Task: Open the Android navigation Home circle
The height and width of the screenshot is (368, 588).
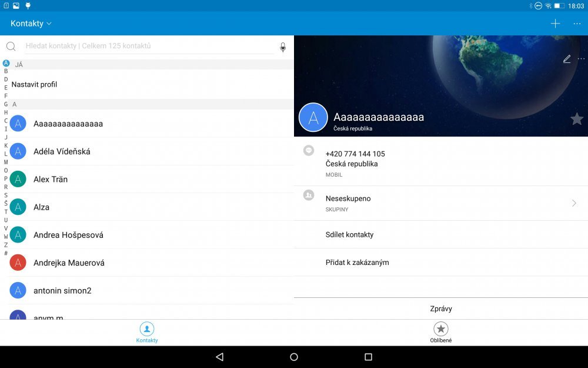Action: coord(293,357)
